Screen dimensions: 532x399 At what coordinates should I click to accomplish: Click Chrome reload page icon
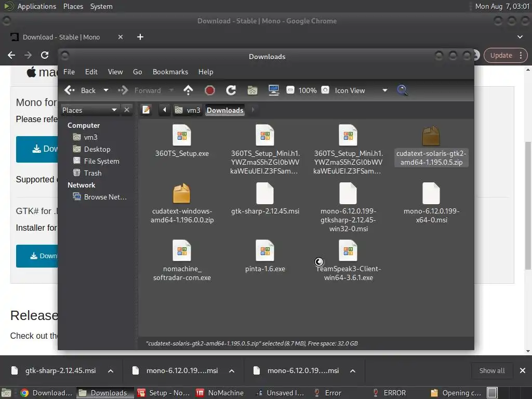45,55
